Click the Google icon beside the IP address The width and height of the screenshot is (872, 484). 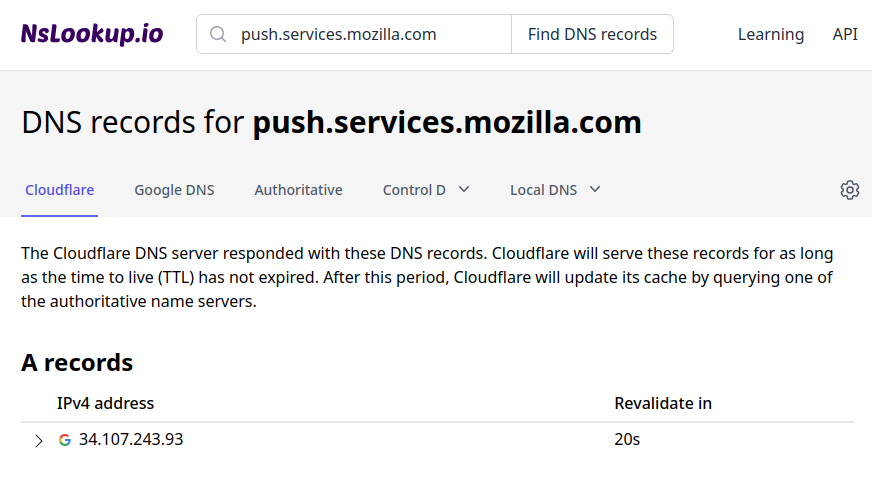click(x=65, y=440)
